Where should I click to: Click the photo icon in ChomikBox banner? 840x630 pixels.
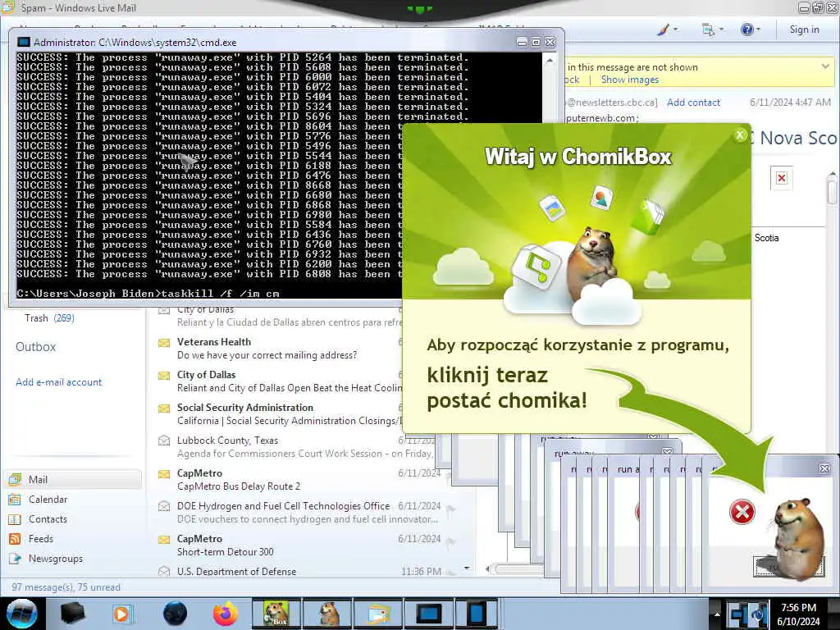pyautogui.click(x=601, y=199)
